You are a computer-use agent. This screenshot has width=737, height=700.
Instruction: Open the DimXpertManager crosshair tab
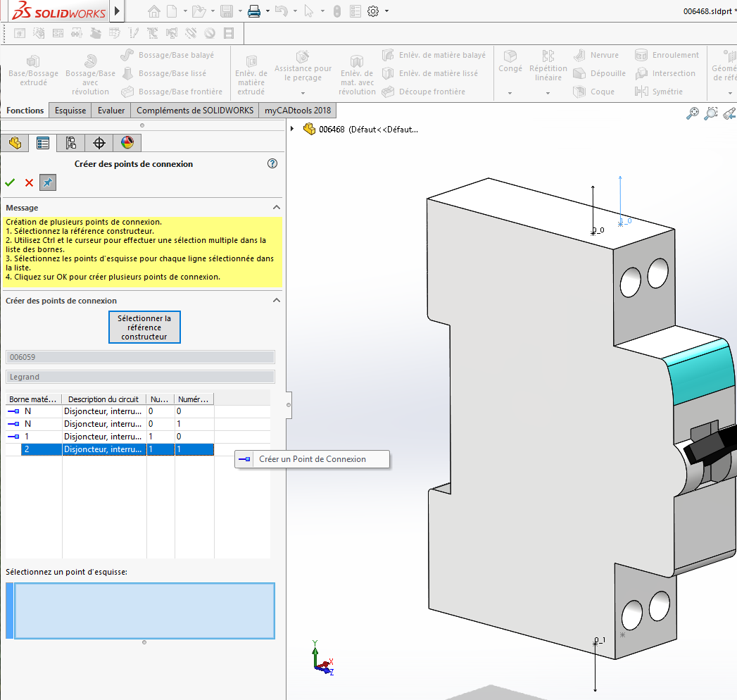click(99, 143)
